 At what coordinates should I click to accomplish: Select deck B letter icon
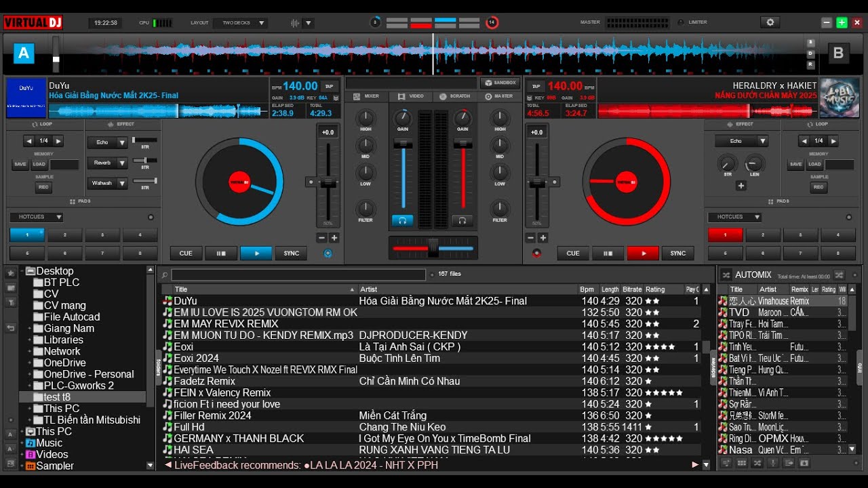click(838, 53)
